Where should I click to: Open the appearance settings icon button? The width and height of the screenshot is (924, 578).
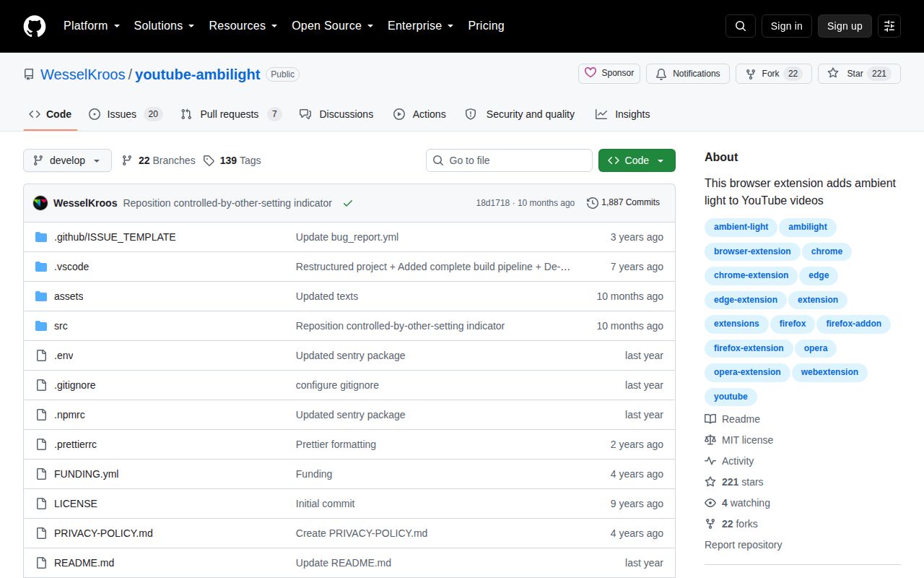point(889,26)
